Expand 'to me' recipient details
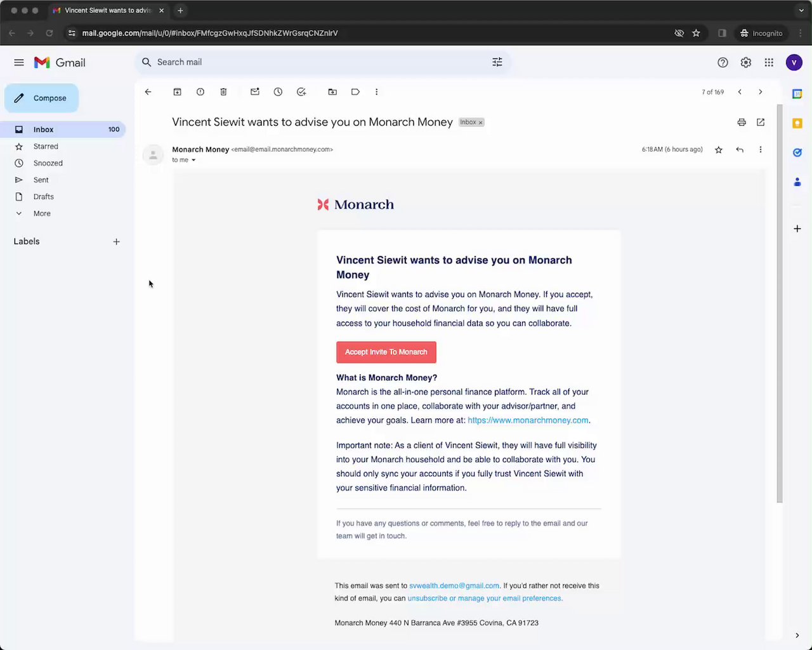 (x=193, y=160)
